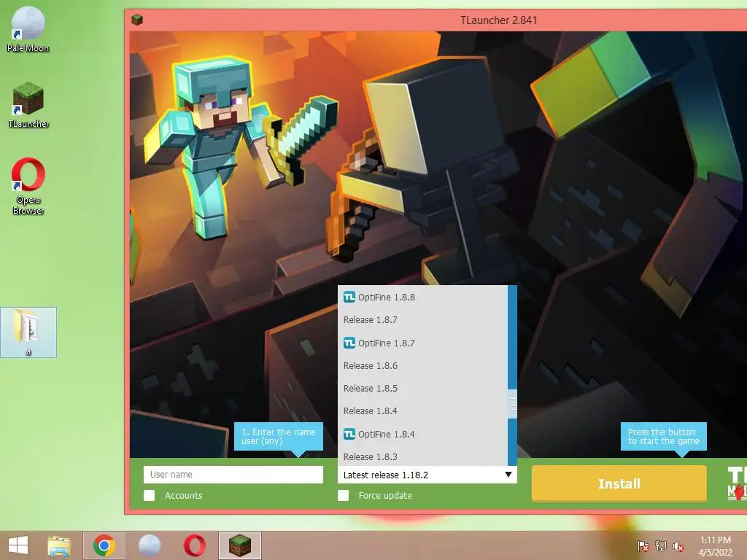The height and width of the screenshot is (560, 747).
Task: Open File Explorer from taskbar
Action: pos(59,545)
